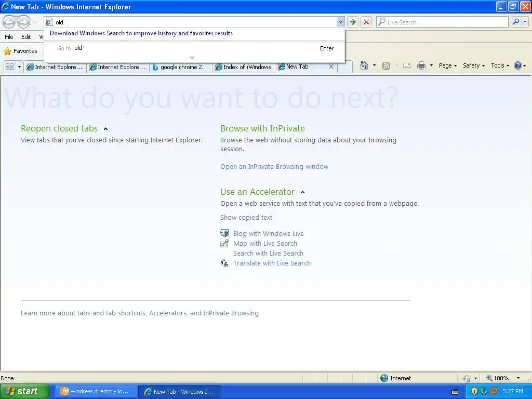Click Open an InPrivate Browsing window
532x399 pixels.
pyautogui.click(x=274, y=167)
